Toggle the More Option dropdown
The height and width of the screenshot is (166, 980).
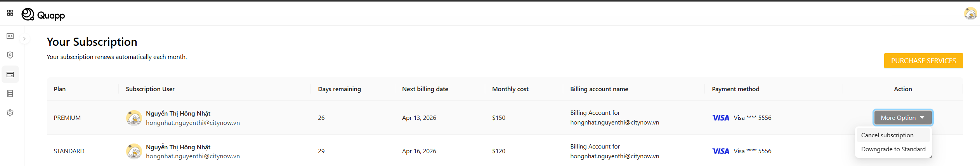(x=902, y=118)
